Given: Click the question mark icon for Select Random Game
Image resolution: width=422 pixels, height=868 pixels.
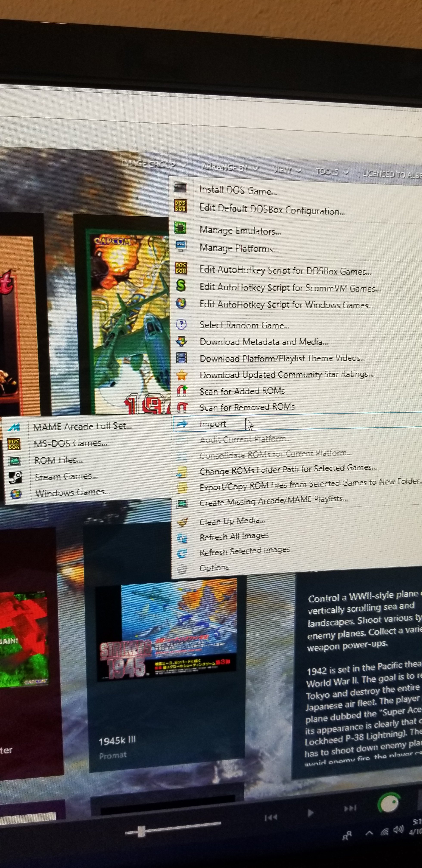Looking at the screenshot, I should coord(181,324).
